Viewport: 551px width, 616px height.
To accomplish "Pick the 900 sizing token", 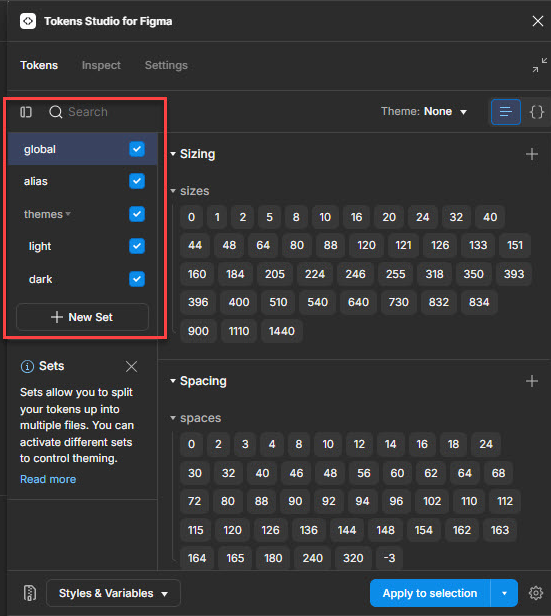I will pos(198,331).
